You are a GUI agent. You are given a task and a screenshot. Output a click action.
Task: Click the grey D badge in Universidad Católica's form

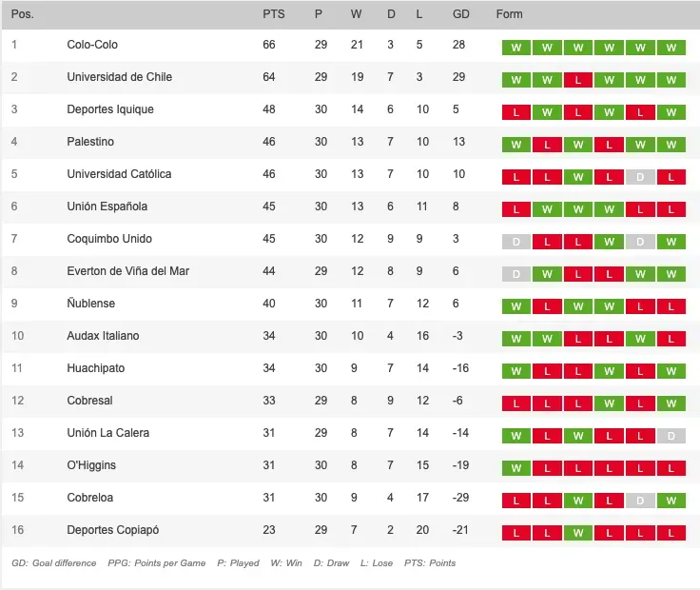(640, 177)
